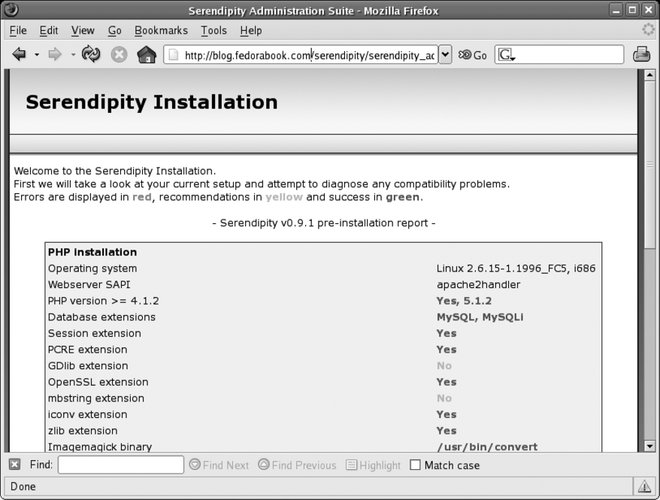660x500 pixels.
Task: Focus the Find text input field
Action: coord(120,465)
